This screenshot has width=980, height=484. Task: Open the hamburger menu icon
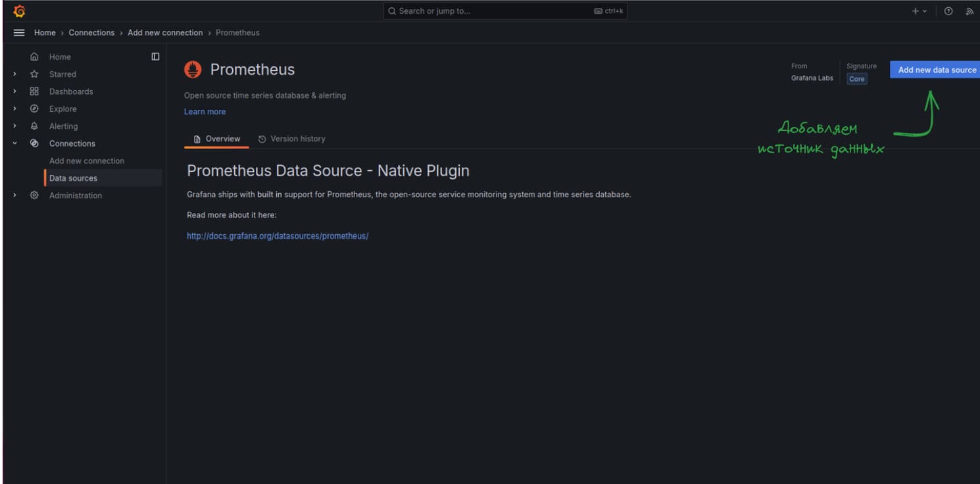click(x=19, y=33)
